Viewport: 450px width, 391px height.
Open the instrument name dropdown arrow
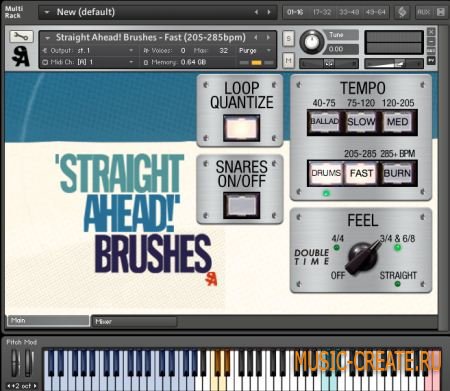(48, 38)
